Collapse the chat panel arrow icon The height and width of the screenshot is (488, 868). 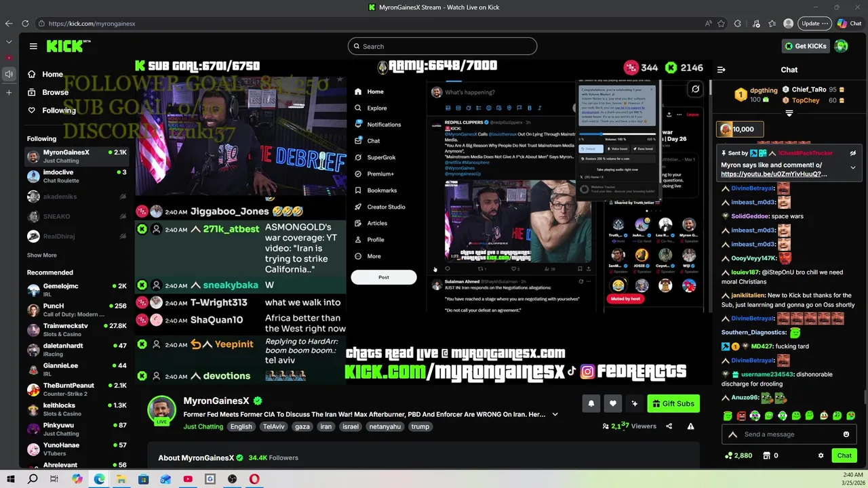pos(721,69)
